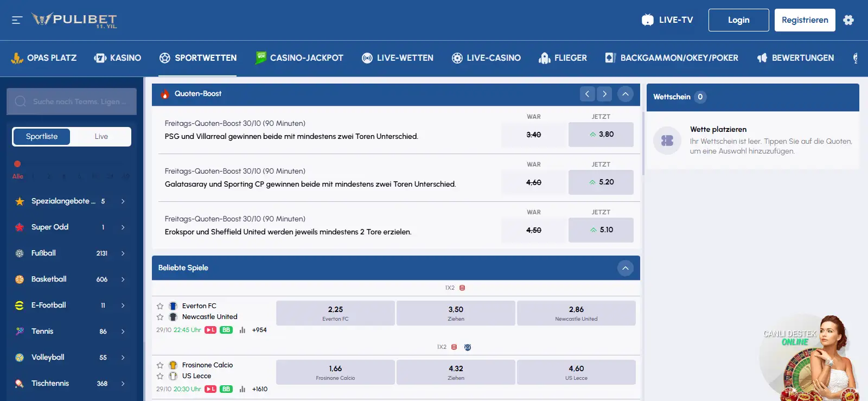Open the hamburger menu icon
The image size is (868, 401).
[17, 20]
